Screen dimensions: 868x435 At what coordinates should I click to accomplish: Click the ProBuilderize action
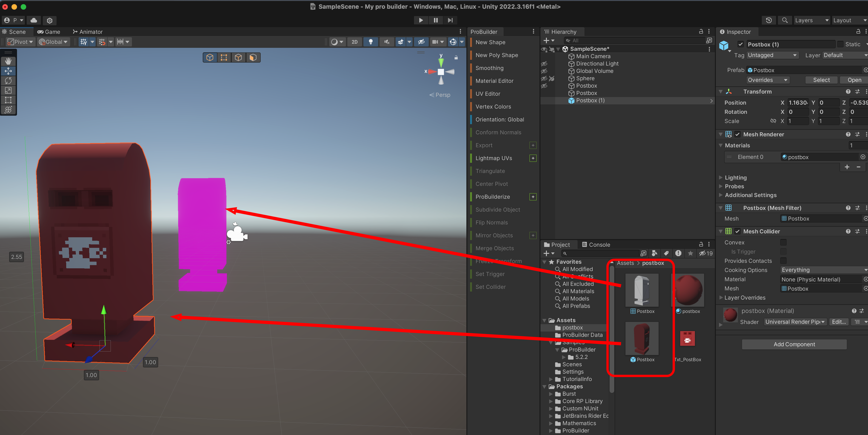coord(492,197)
